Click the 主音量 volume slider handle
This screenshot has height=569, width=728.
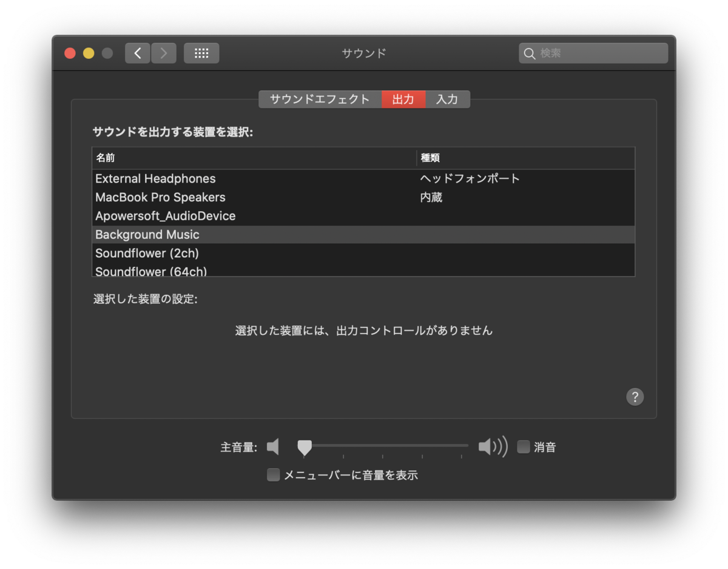[x=304, y=446]
